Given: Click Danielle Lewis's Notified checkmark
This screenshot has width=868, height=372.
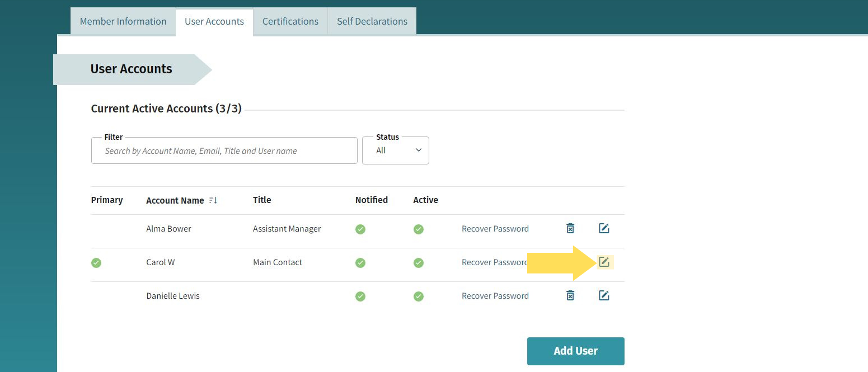Looking at the screenshot, I should 360,296.
